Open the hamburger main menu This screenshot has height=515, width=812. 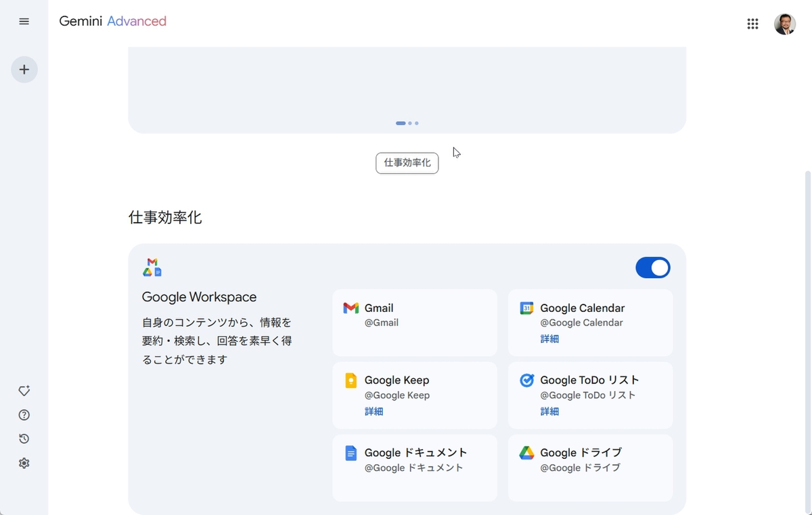pos(24,22)
